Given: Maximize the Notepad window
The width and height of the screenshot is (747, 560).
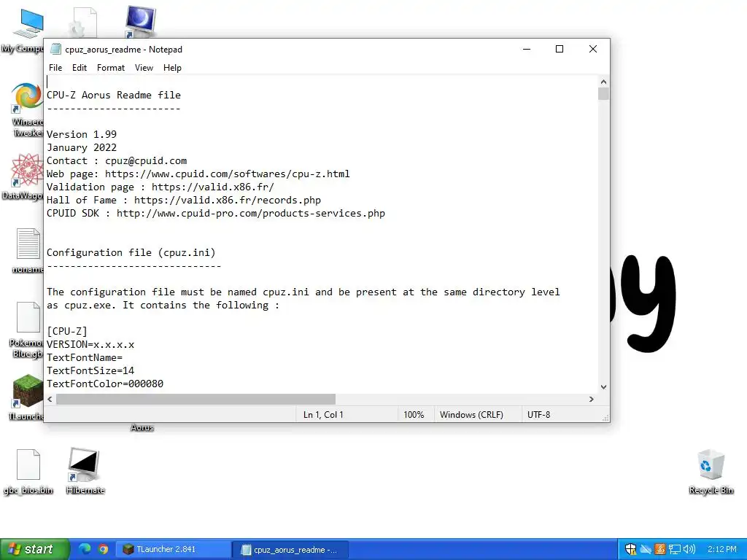Looking at the screenshot, I should tap(560, 49).
